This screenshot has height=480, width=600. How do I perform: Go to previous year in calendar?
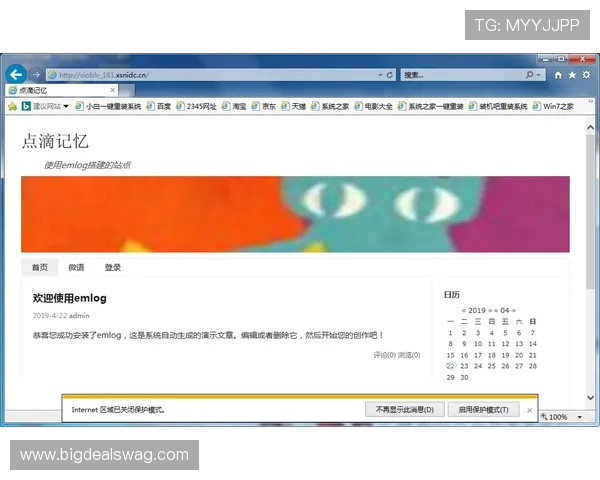point(463,310)
